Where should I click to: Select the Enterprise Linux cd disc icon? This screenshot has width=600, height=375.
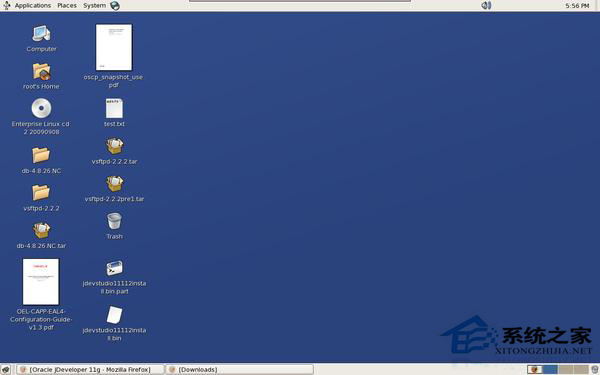[41, 108]
